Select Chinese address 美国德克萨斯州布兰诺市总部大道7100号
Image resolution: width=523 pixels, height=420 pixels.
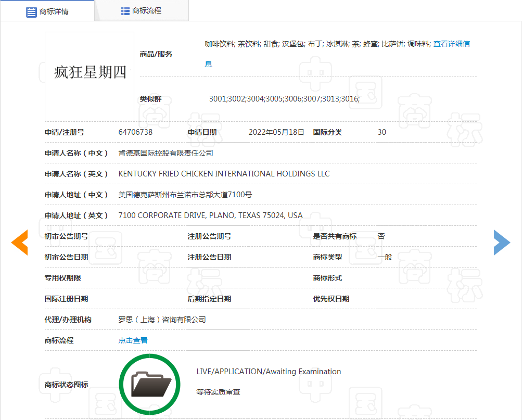tap(185, 195)
